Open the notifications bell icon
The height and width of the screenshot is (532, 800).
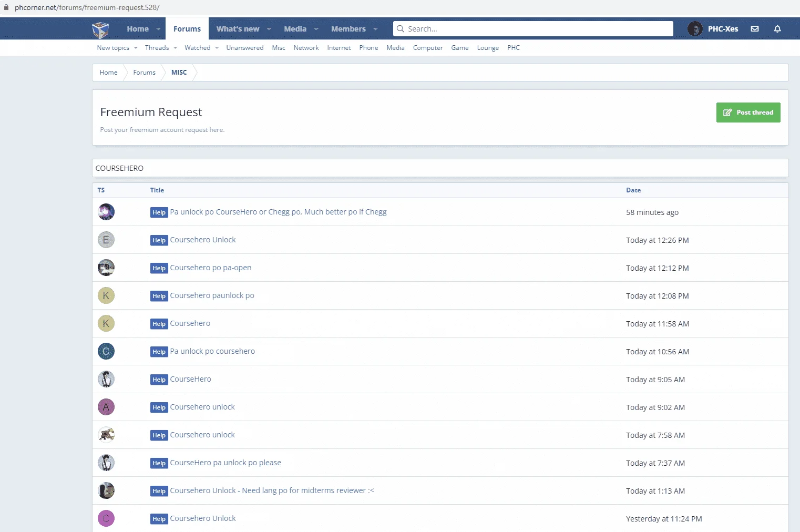click(x=777, y=29)
